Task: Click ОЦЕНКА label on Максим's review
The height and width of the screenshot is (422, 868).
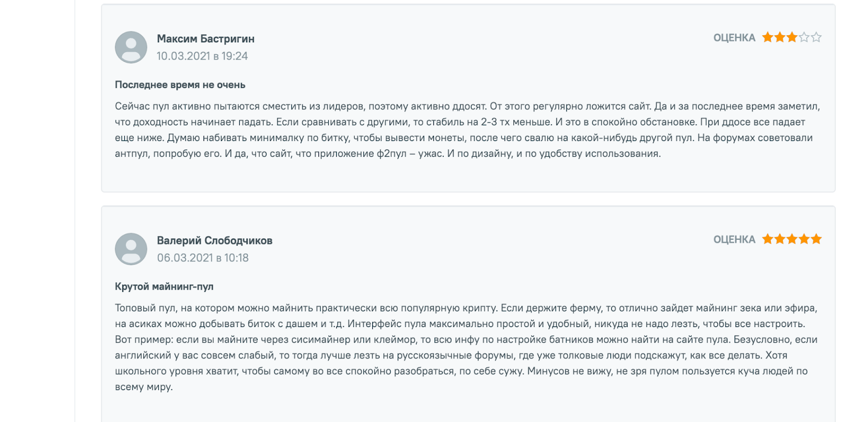Action: tap(734, 37)
